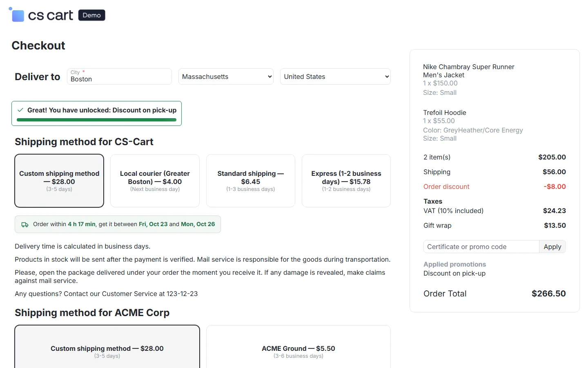Select Standard shipping $6.45 option

point(251,181)
